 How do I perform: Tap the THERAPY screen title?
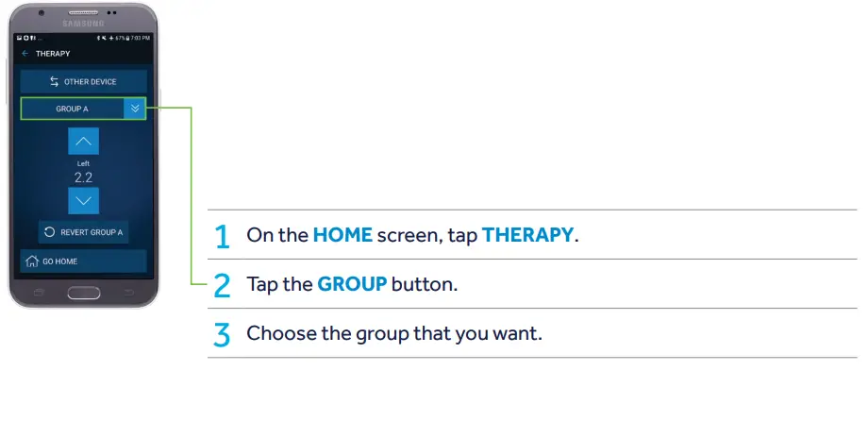pyautogui.click(x=53, y=54)
